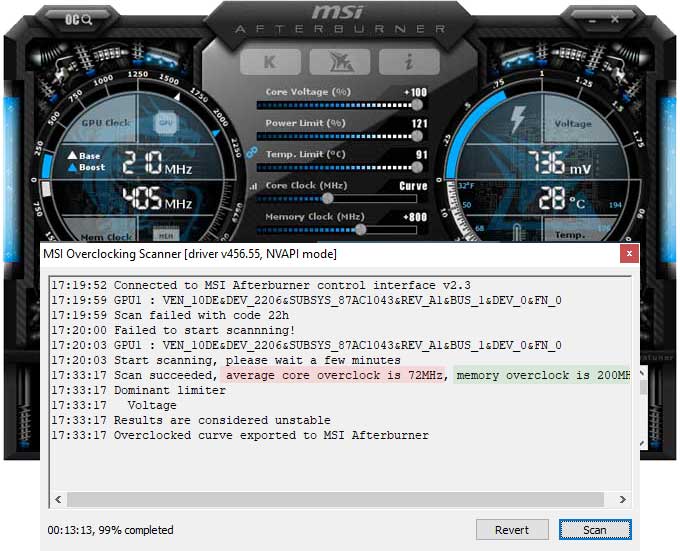Click the 28 °C temperature readout
Viewport: 680px width, 551px height.
[x=562, y=199]
